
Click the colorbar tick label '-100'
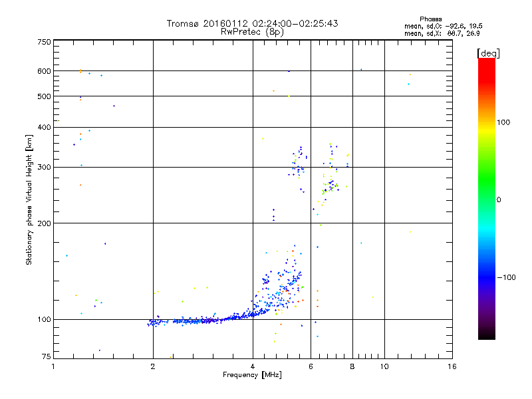pos(506,277)
